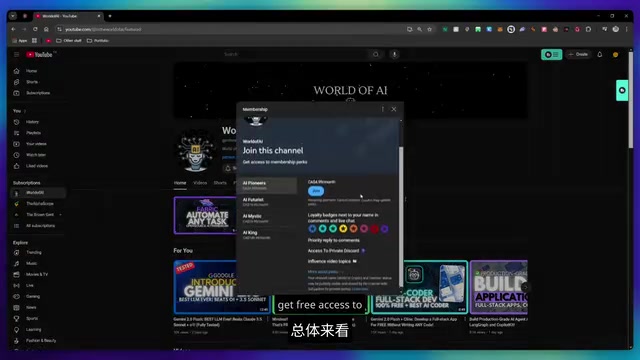Click the search magnifier button
This screenshot has width=640, height=360.
(376, 54)
